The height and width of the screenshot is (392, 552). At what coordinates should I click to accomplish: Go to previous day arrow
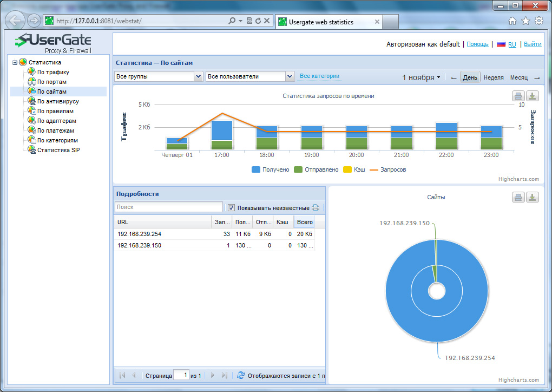(x=454, y=77)
